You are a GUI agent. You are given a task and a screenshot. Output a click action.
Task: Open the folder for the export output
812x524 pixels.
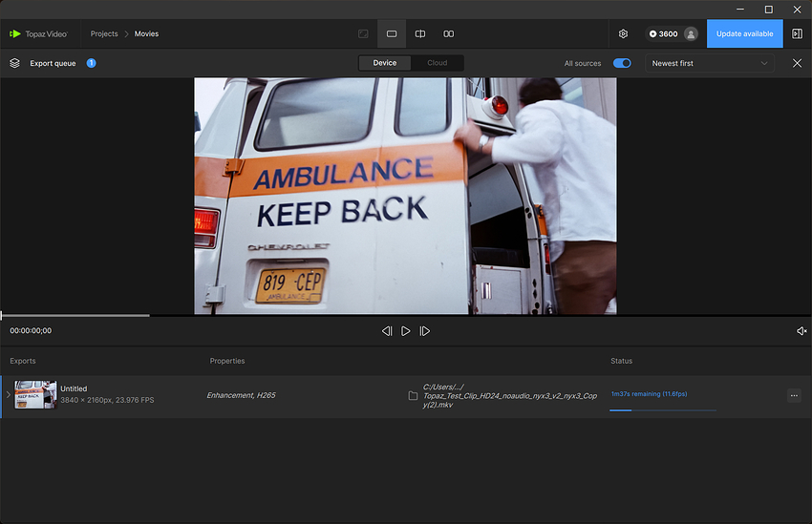click(x=413, y=395)
